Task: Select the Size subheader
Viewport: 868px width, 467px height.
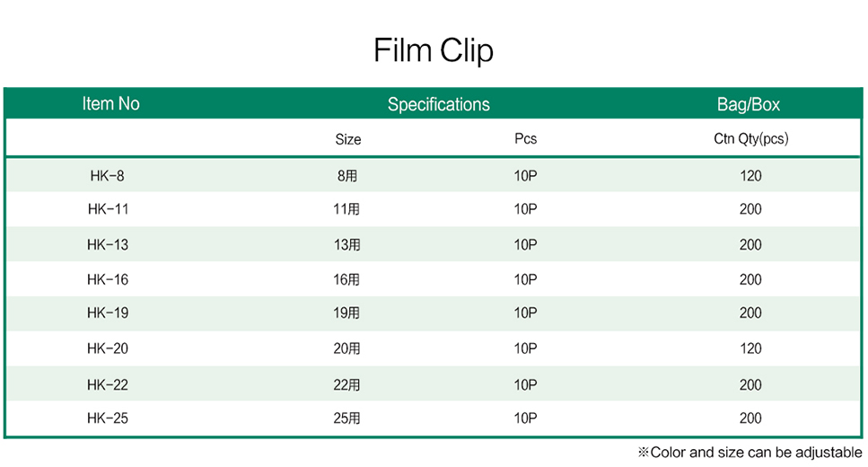Action: pyautogui.click(x=348, y=139)
